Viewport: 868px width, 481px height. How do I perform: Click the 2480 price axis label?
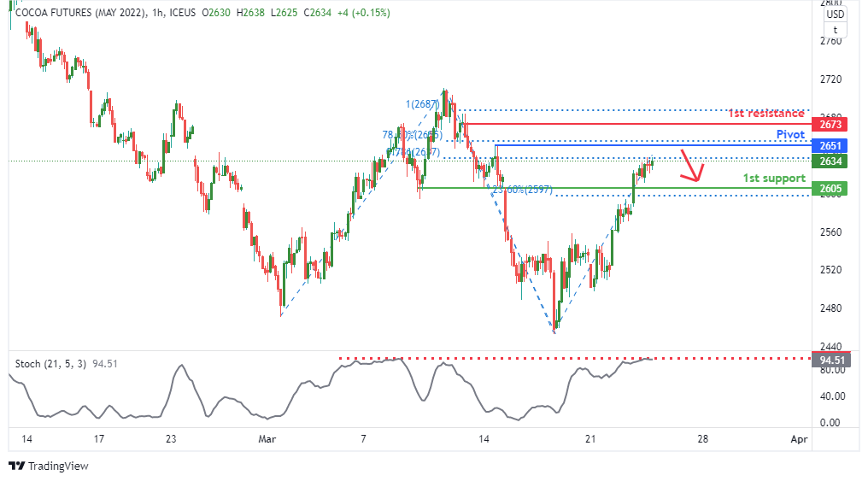[830, 308]
